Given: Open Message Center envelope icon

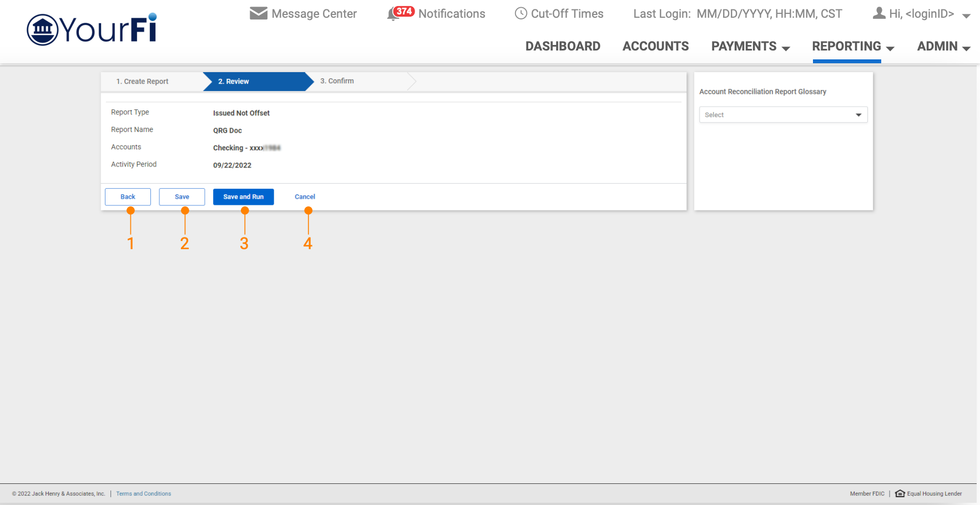Looking at the screenshot, I should (x=259, y=13).
